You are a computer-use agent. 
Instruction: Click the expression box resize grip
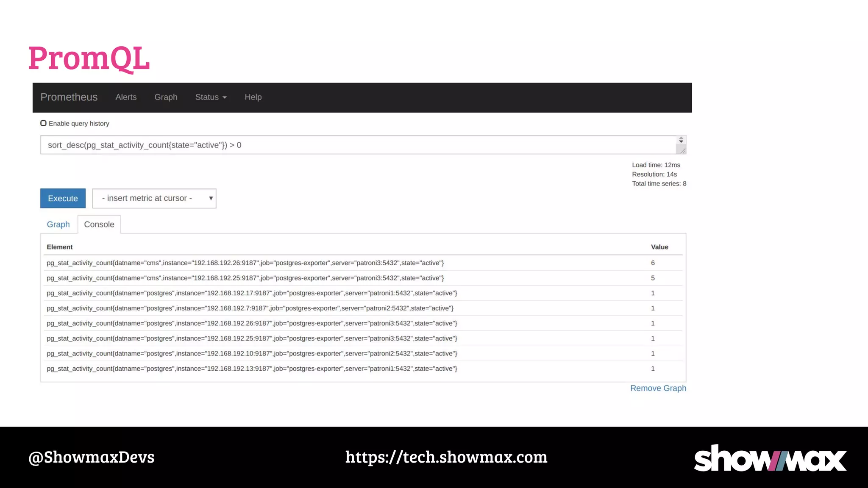682,150
